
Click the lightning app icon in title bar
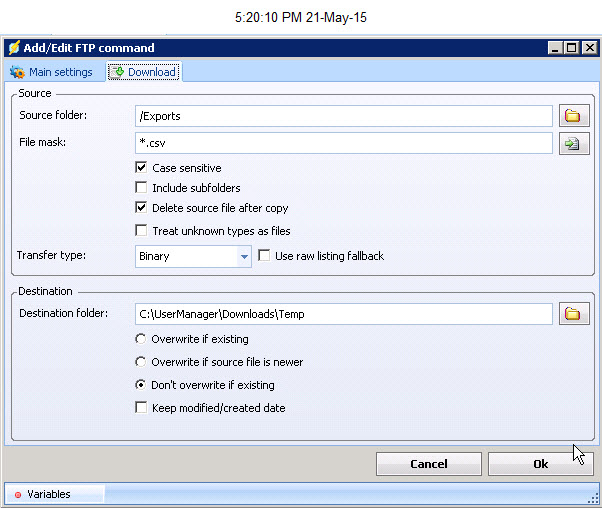pos(13,48)
